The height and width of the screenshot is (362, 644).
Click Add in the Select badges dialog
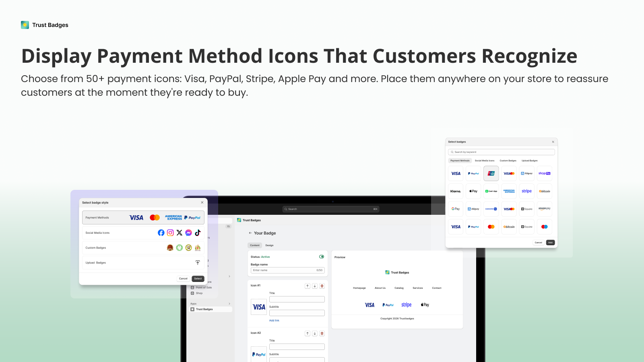pos(550,243)
